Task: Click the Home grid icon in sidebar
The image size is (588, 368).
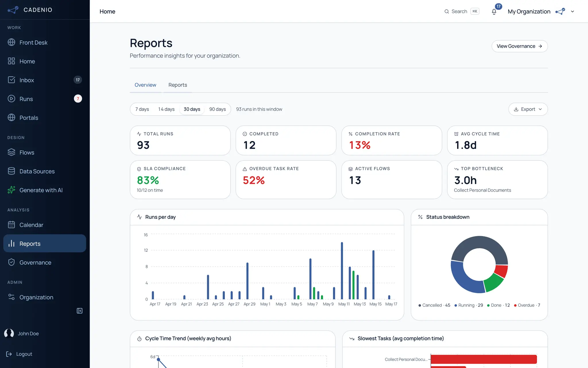Action: click(x=11, y=61)
